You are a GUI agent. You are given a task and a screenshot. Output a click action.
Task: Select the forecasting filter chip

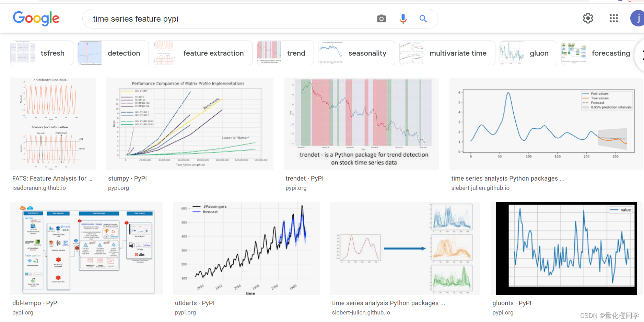[x=600, y=53]
